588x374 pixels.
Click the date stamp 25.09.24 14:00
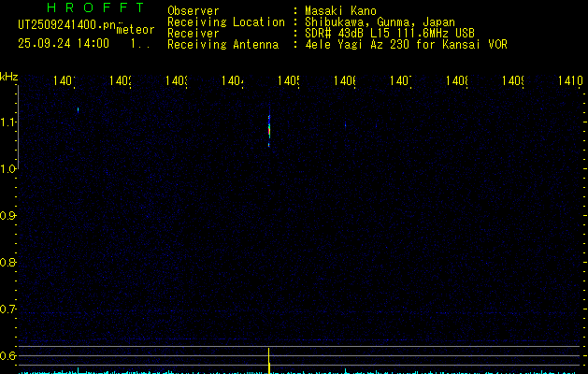pyautogui.click(x=64, y=43)
